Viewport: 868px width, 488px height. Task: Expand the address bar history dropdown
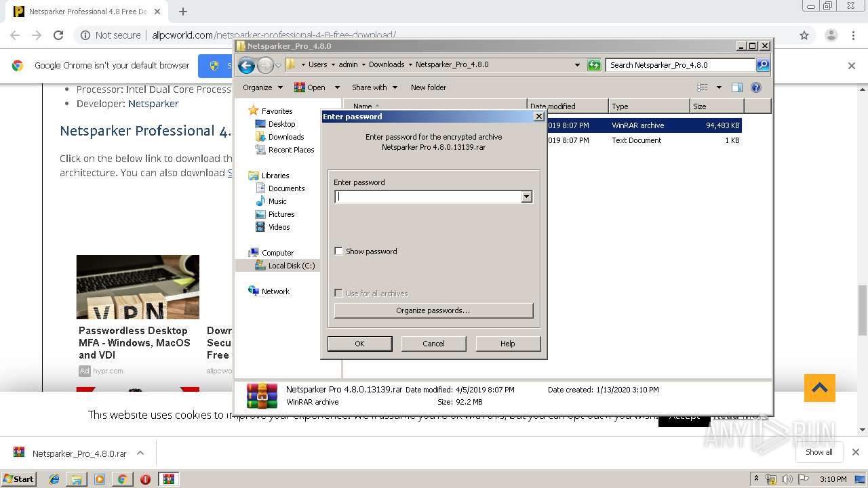pos(577,65)
